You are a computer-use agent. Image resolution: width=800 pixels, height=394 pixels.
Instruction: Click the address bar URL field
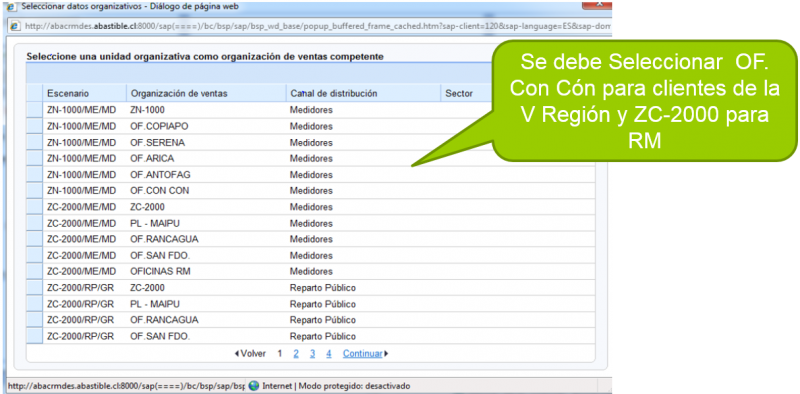[x=316, y=26]
